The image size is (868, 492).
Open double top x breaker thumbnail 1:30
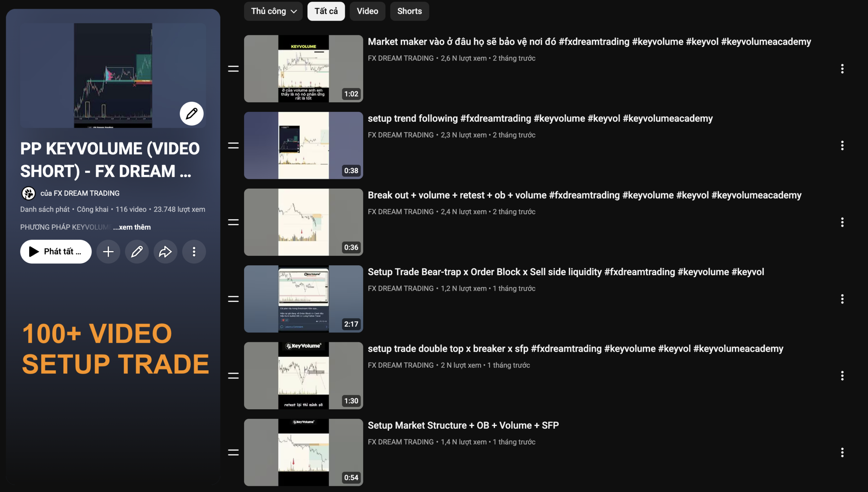click(303, 376)
